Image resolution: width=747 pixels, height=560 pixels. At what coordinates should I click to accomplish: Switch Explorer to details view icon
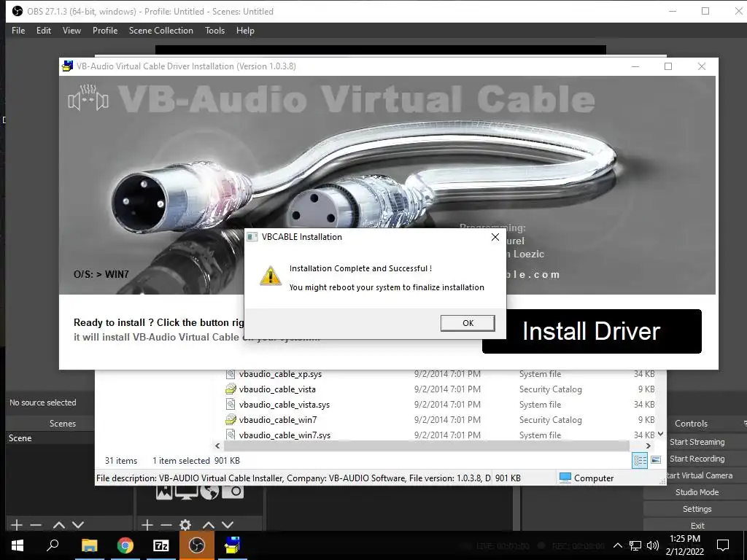pyautogui.click(x=640, y=460)
